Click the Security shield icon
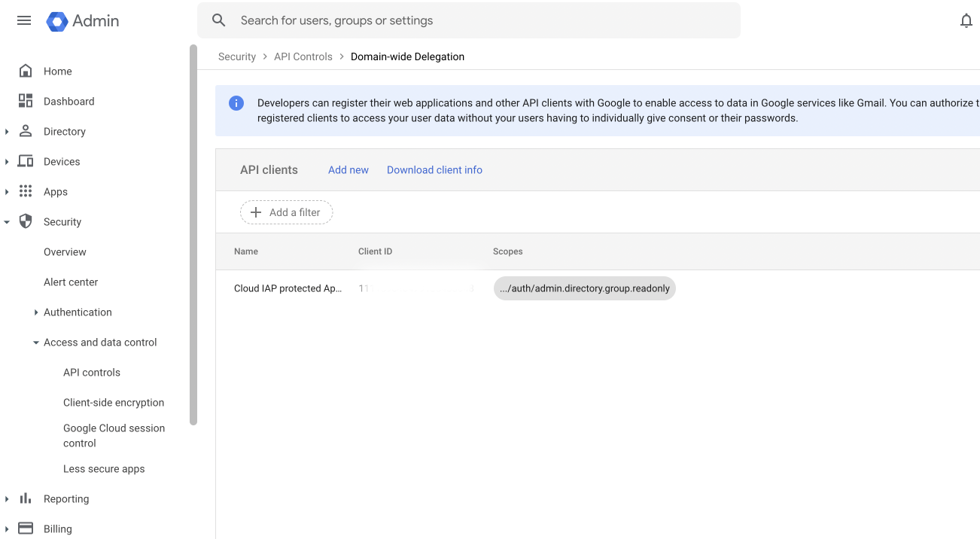 (26, 221)
